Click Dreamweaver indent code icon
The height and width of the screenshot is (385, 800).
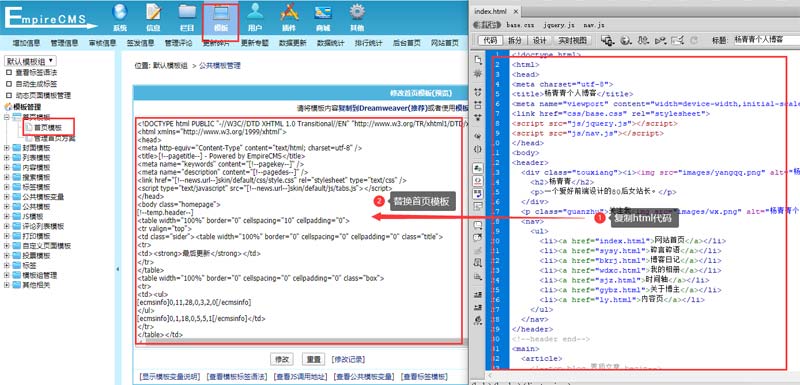[x=478, y=295]
